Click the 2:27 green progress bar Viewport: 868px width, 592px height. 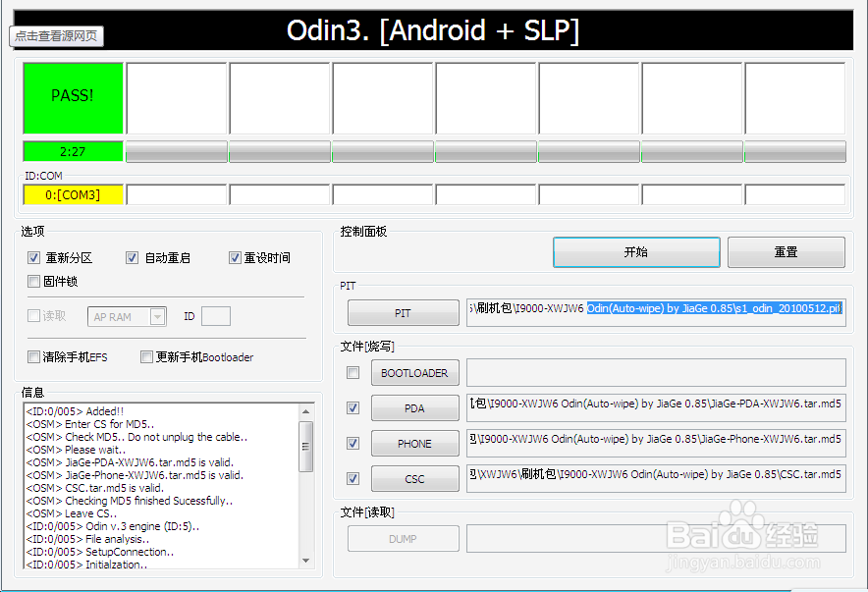(x=73, y=151)
